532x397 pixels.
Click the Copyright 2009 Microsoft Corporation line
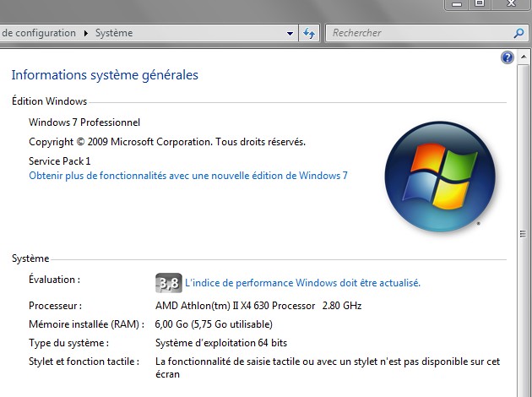167,142
